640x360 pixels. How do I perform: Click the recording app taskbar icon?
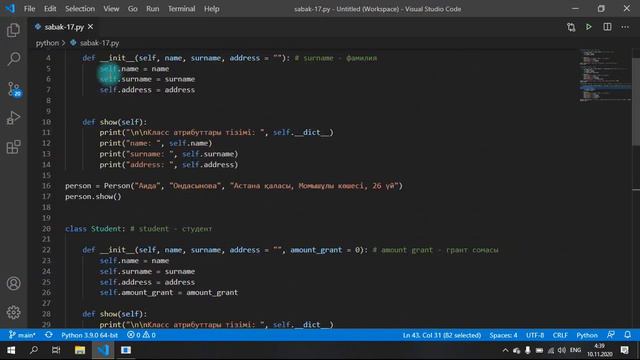click(x=126, y=350)
